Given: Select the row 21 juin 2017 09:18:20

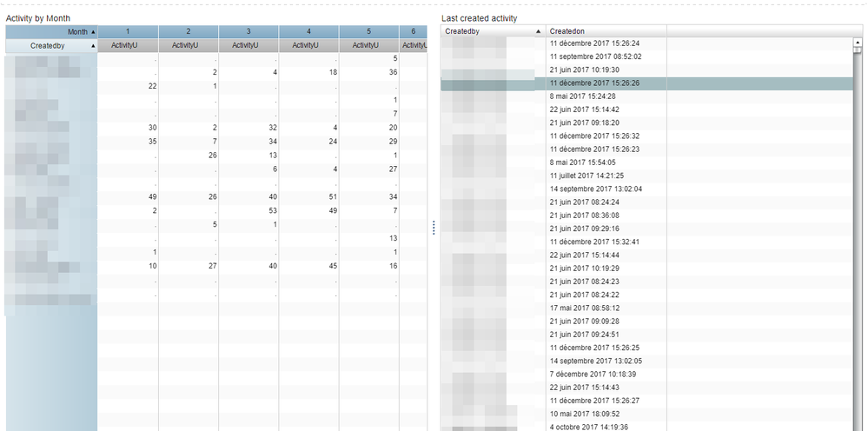Looking at the screenshot, I should (x=647, y=123).
